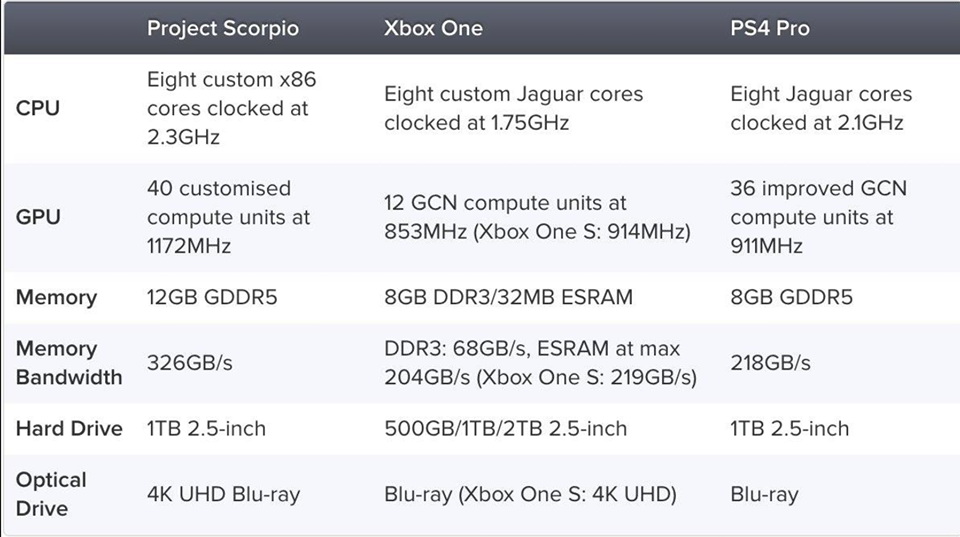Screen dimensions: 960x537
Task: Select the Memory row label
Action: click(x=56, y=297)
